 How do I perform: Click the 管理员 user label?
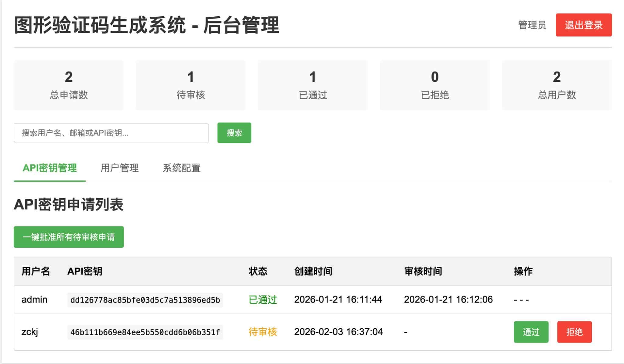coord(532,25)
